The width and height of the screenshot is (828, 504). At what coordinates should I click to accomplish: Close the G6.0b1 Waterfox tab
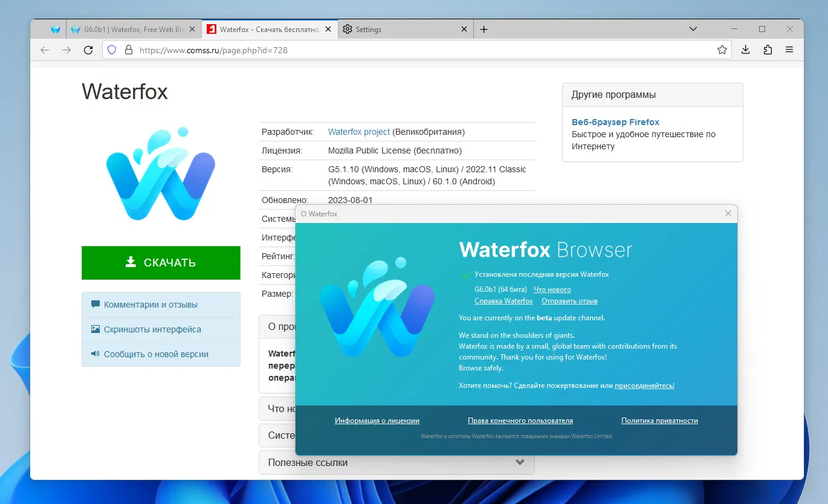pyautogui.click(x=192, y=29)
